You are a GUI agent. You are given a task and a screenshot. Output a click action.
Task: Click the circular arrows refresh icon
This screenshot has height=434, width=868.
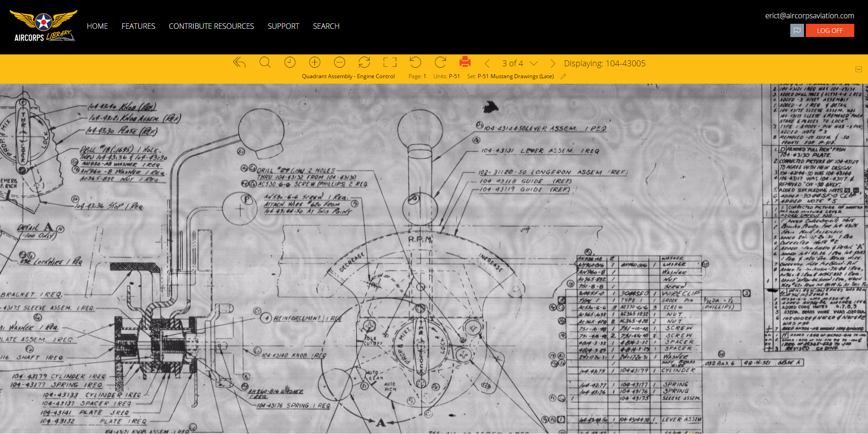point(364,63)
